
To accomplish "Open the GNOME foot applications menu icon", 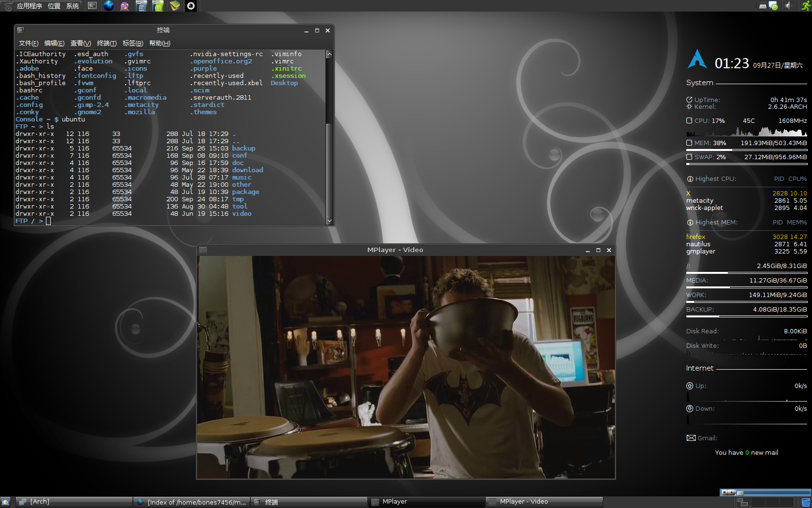I will (8, 6).
